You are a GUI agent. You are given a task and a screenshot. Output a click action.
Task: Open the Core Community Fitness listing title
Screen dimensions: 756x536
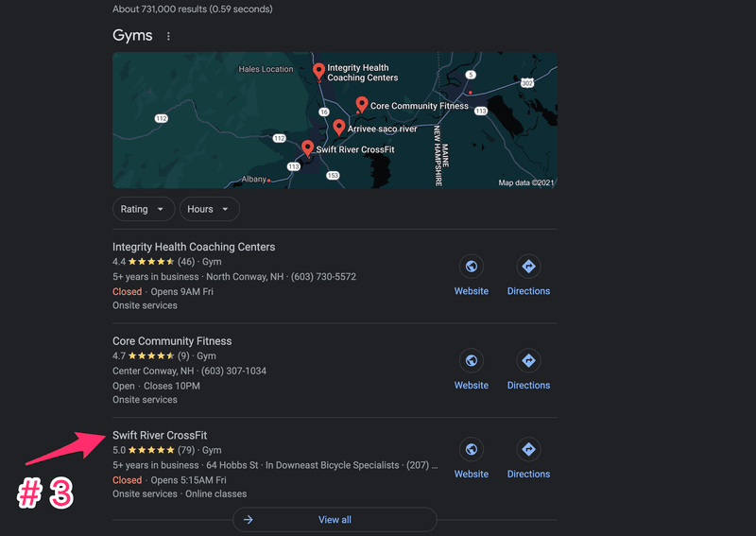pyautogui.click(x=172, y=341)
